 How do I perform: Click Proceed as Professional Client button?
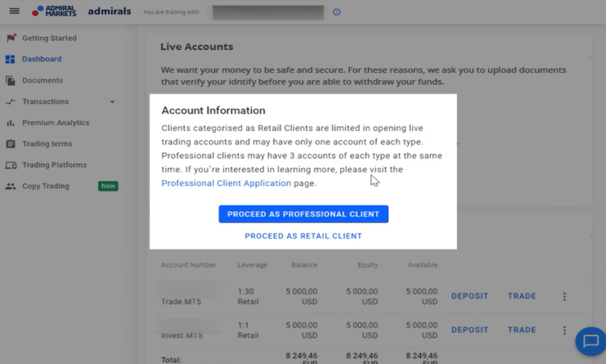(304, 214)
